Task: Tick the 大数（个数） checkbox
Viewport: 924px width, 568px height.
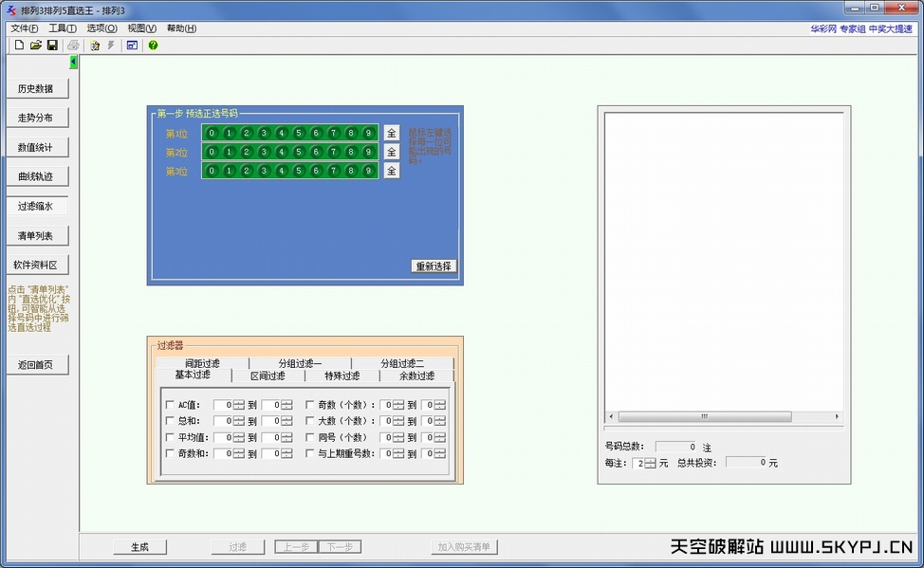Action: point(310,421)
